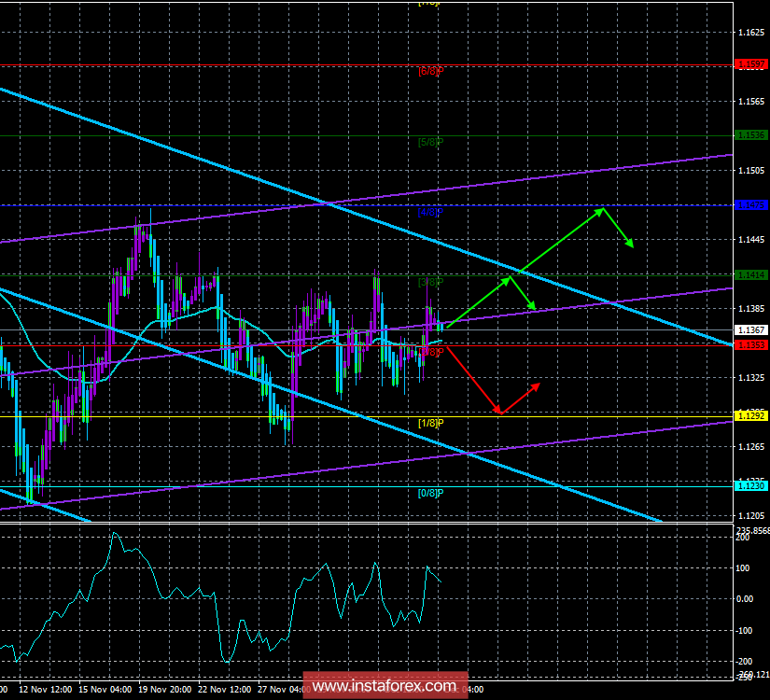770x700 pixels.
Task: Click the 1.1205 price axis value
Action: coord(751,516)
